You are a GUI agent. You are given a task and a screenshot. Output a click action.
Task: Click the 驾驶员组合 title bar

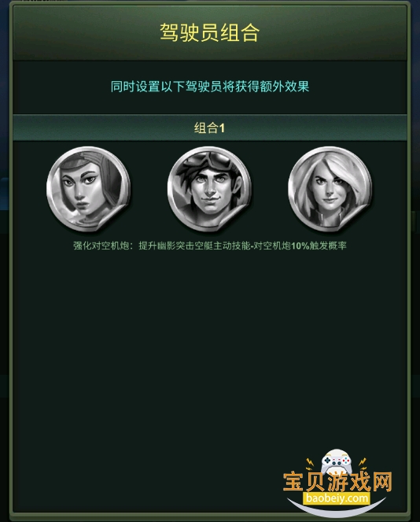click(210, 32)
